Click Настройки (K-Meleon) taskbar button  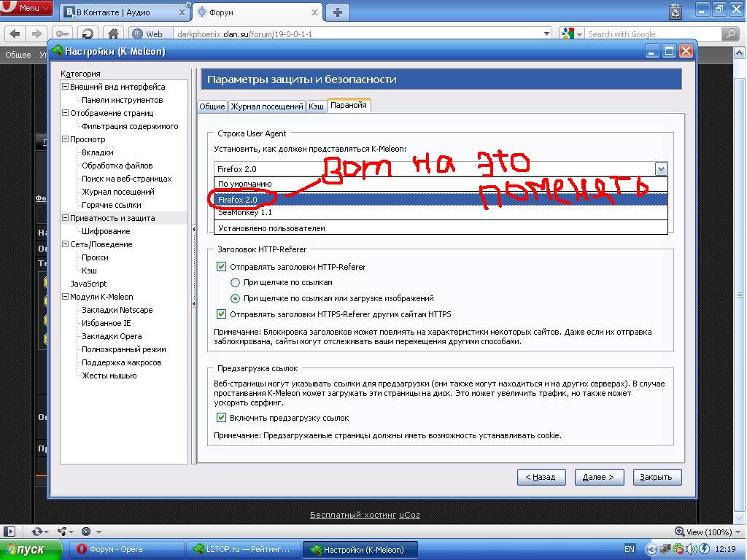360,550
